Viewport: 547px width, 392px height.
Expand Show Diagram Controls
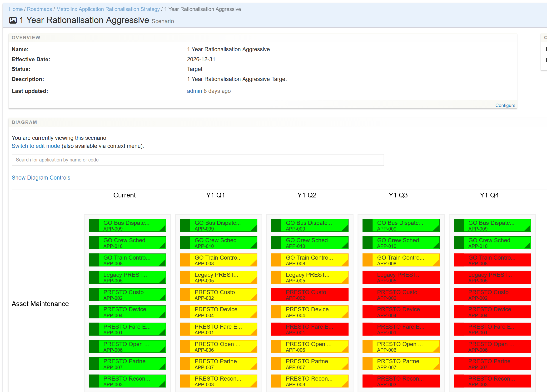(x=41, y=178)
